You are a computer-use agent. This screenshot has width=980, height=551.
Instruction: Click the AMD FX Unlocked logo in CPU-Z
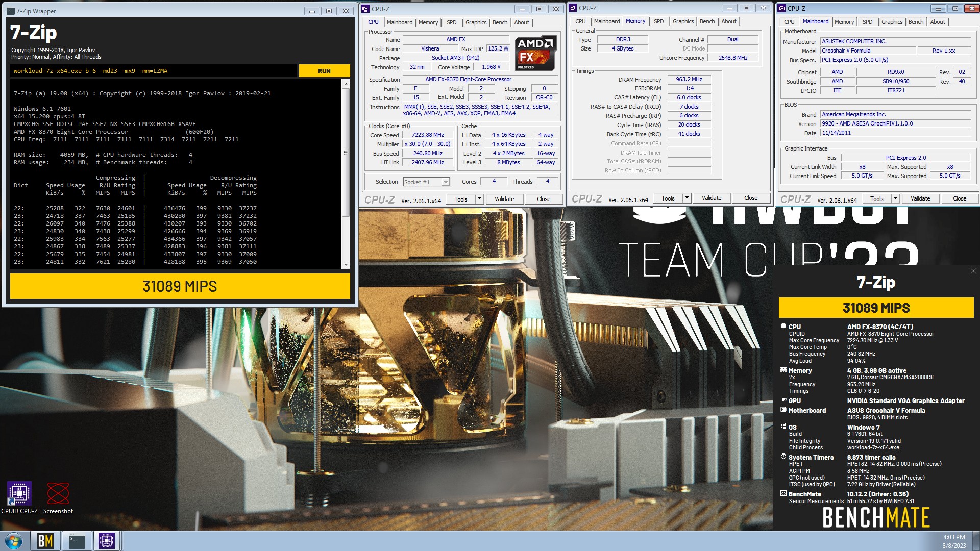click(x=535, y=53)
